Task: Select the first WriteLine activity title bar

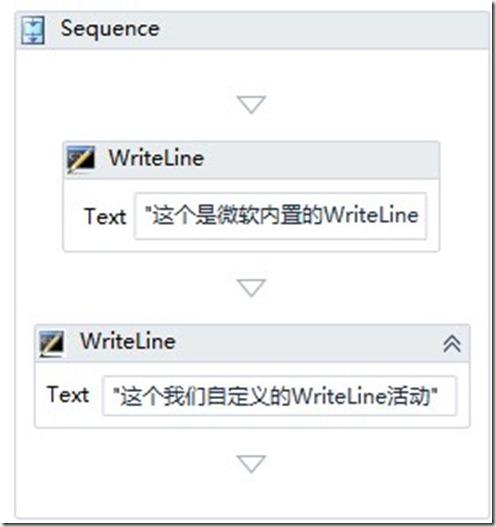Action: [x=251, y=160]
